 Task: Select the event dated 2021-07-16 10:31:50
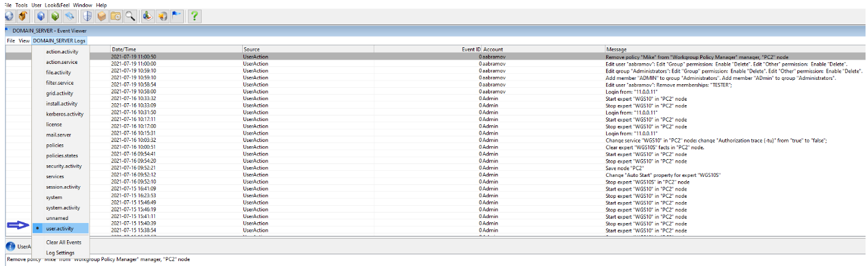tap(435, 112)
